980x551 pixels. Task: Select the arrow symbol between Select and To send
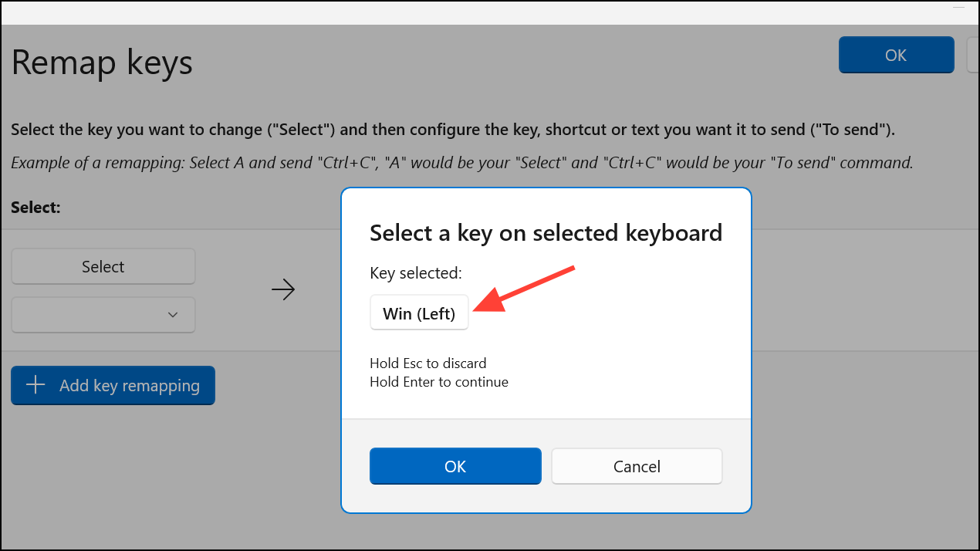click(x=283, y=289)
